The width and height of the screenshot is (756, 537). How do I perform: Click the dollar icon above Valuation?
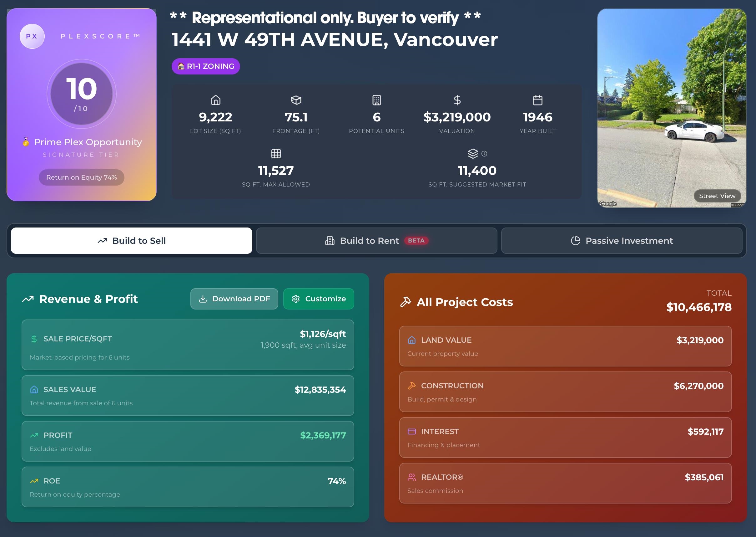click(x=457, y=100)
